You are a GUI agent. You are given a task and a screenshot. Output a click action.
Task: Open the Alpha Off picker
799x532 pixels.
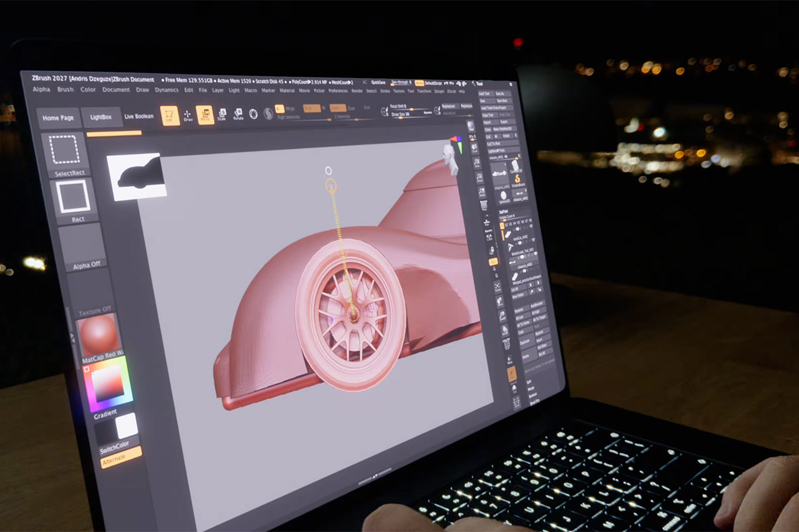pos(82,248)
